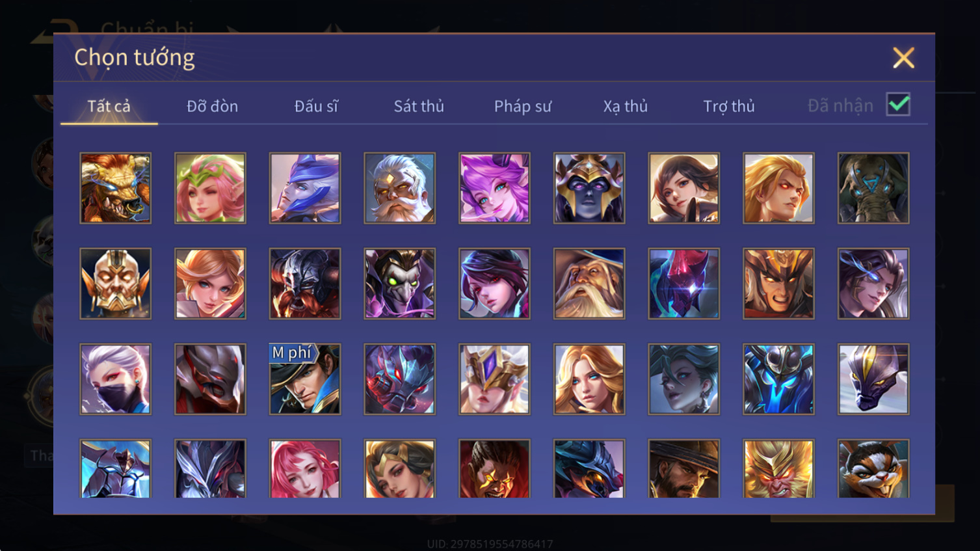Pick the hero marked 'M phí'
980x551 pixels.
click(305, 379)
